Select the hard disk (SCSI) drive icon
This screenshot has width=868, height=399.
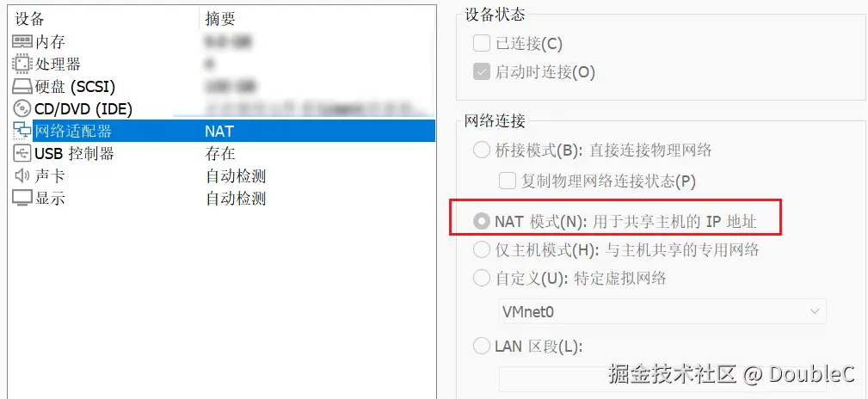(x=22, y=86)
